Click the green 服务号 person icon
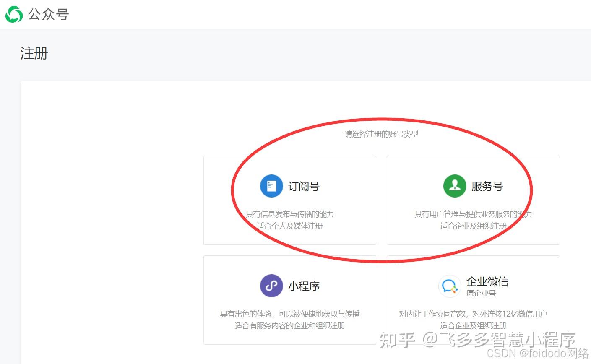The image size is (591, 364). pos(455,186)
